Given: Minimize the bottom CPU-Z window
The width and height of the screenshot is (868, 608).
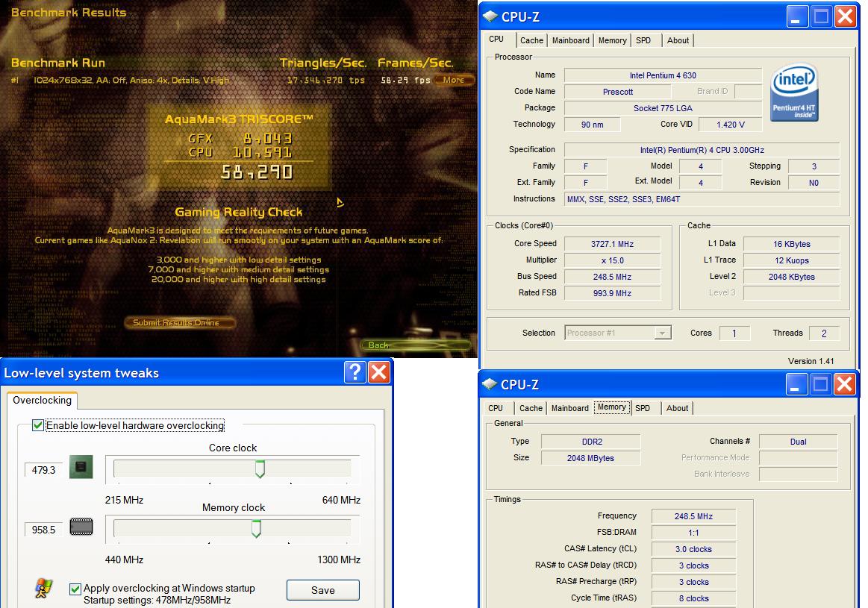Looking at the screenshot, I should [796, 384].
